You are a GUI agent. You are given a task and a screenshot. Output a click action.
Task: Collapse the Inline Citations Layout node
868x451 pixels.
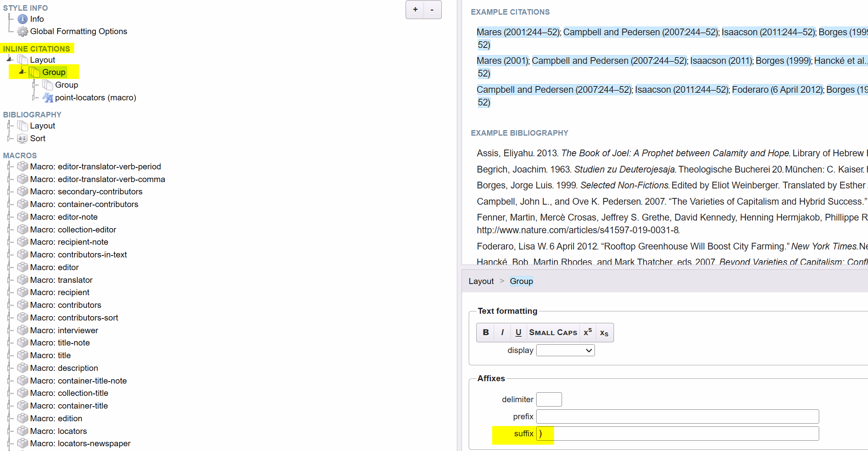[x=10, y=59]
